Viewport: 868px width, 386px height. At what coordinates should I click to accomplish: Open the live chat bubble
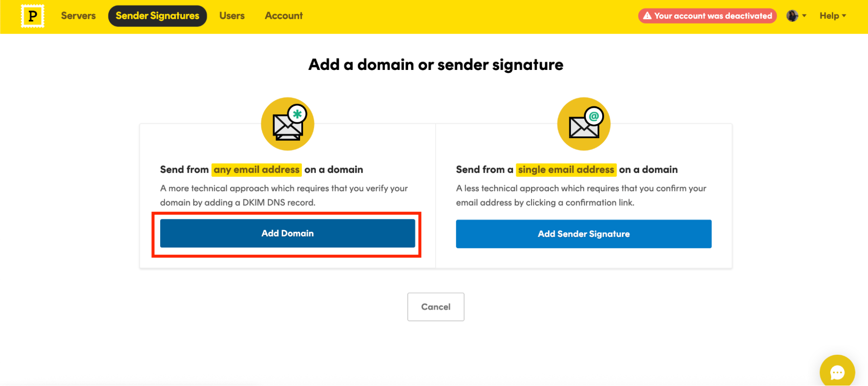(837, 372)
